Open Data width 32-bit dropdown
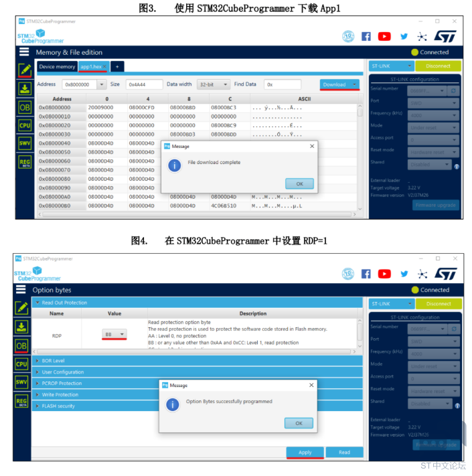The width and height of the screenshot is (472, 476). point(214,84)
